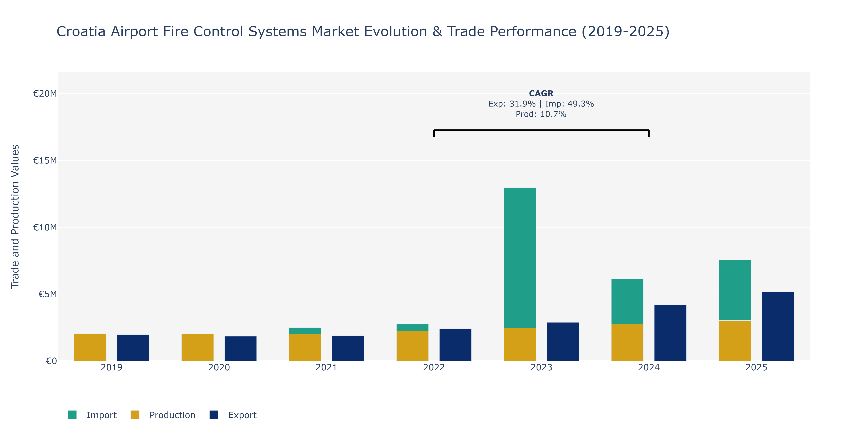The image size is (868, 434).
Task: Select the 2024 Export bar
Action: [670, 333]
